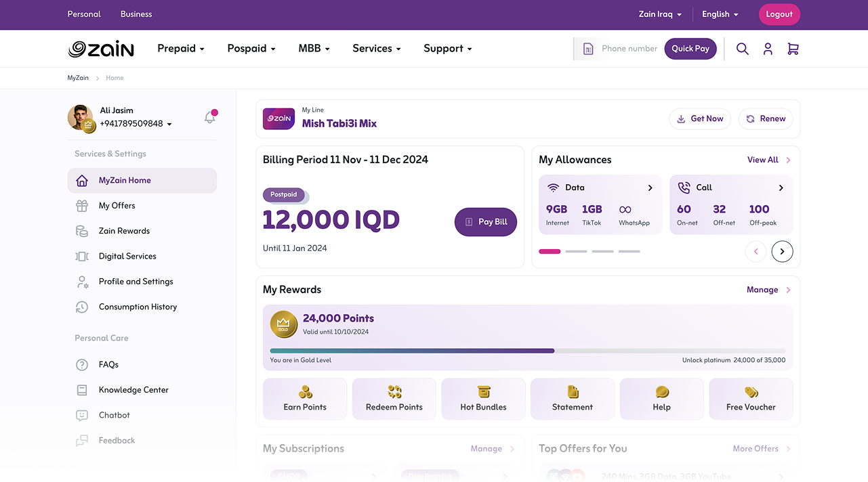Click the 12,000 IQD bill amount

(x=331, y=219)
